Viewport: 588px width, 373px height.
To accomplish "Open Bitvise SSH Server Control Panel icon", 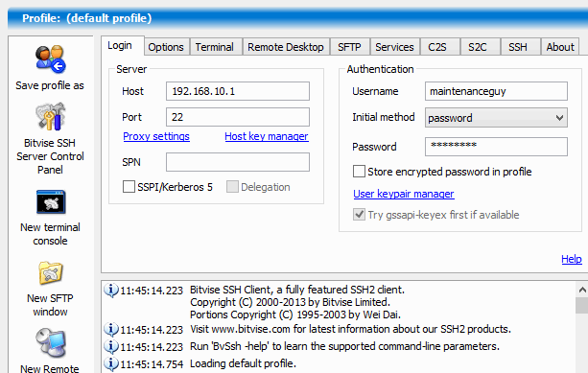I will tap(51, 117).
